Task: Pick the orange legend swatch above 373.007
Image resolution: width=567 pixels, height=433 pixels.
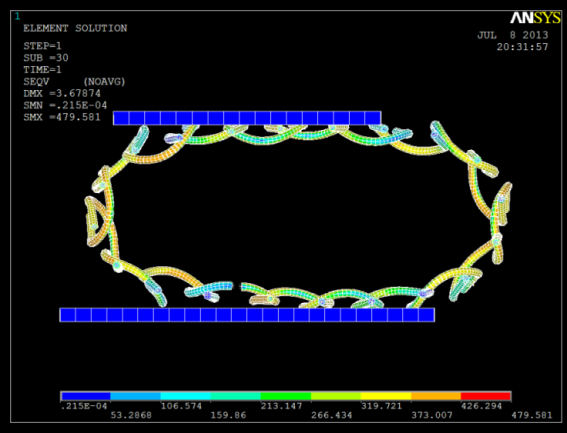Action: pyautogui.click(x=436, y=396)
